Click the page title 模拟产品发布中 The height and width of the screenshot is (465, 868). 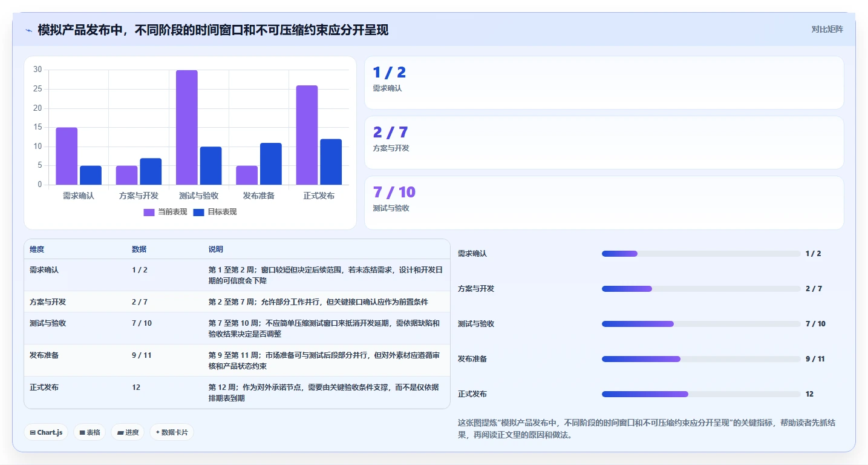click(213, 30)
